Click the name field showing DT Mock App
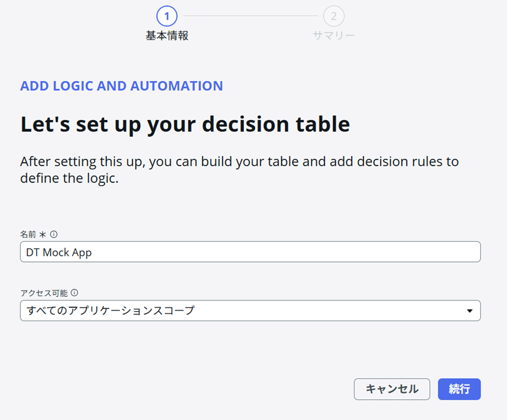507x420 pixels. point(250,252)
